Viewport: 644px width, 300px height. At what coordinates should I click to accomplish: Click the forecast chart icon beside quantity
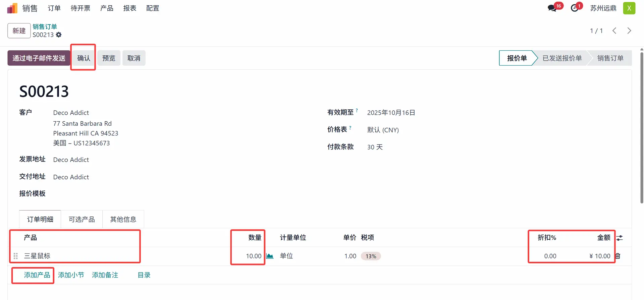[x=270, y=256]
